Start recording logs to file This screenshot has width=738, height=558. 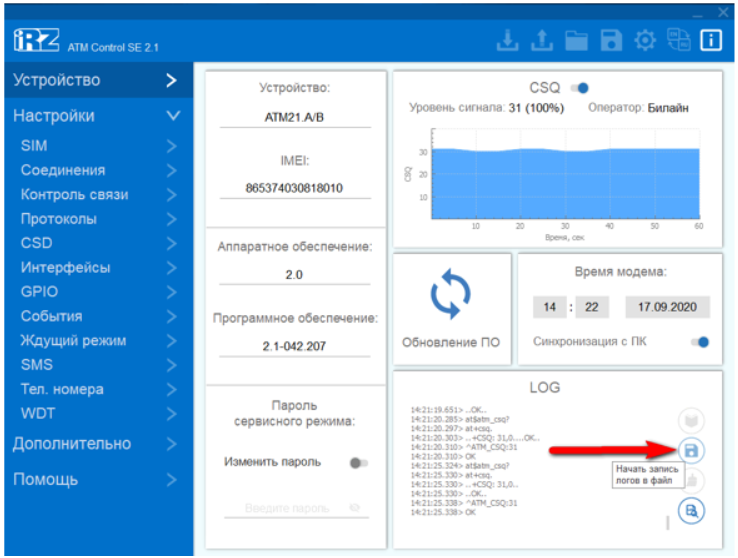(x=690, y=450)
